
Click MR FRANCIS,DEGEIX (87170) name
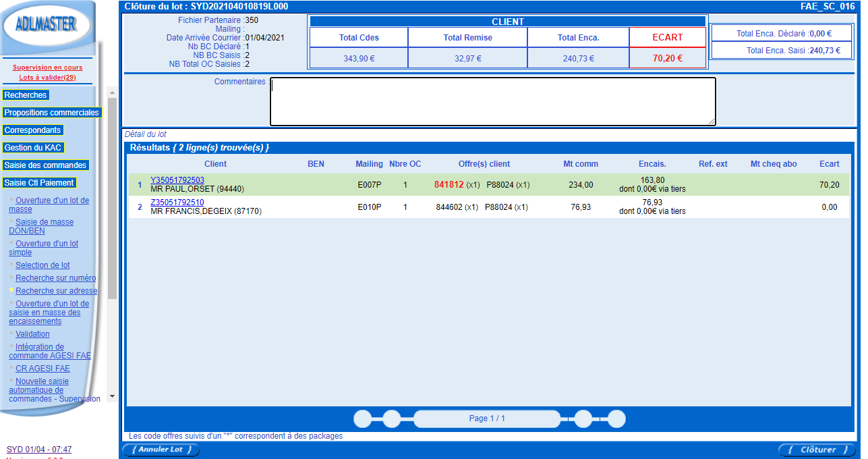206,212
